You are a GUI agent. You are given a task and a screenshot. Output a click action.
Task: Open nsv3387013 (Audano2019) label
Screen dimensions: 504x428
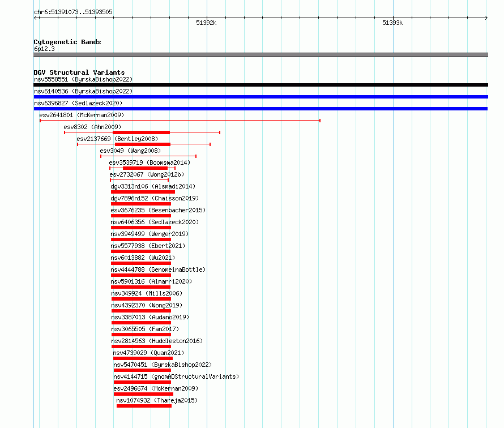tap(150, 317)
